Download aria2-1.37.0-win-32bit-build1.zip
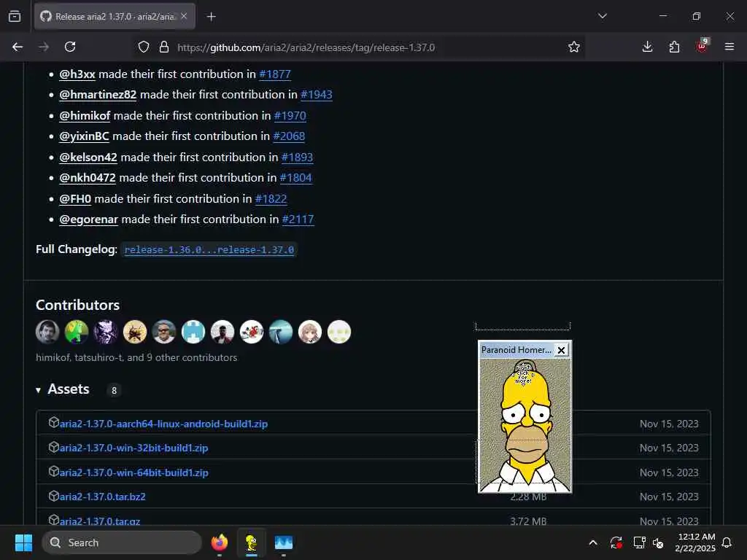Screen dimensions: 747x560 click(134, 448)
